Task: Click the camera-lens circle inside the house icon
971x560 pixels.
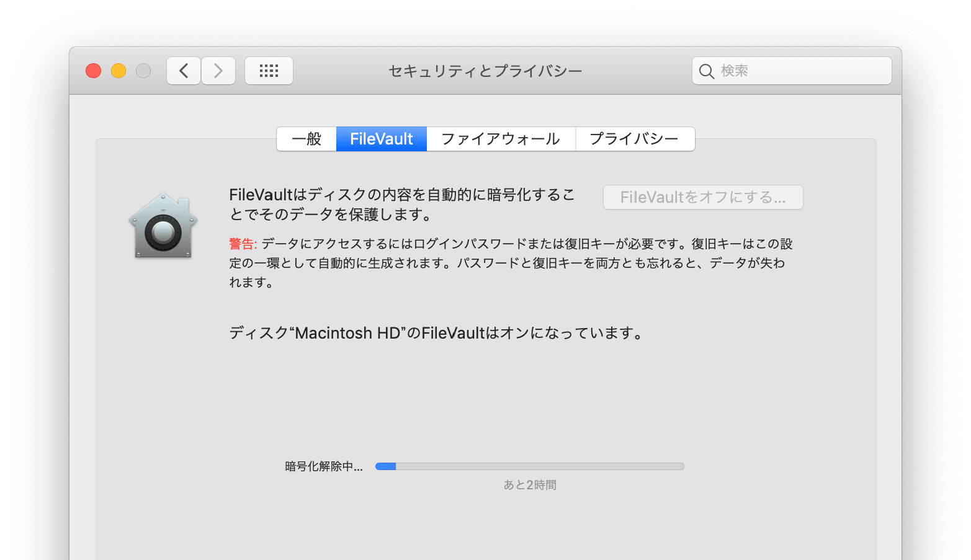Action: [163, 231]
